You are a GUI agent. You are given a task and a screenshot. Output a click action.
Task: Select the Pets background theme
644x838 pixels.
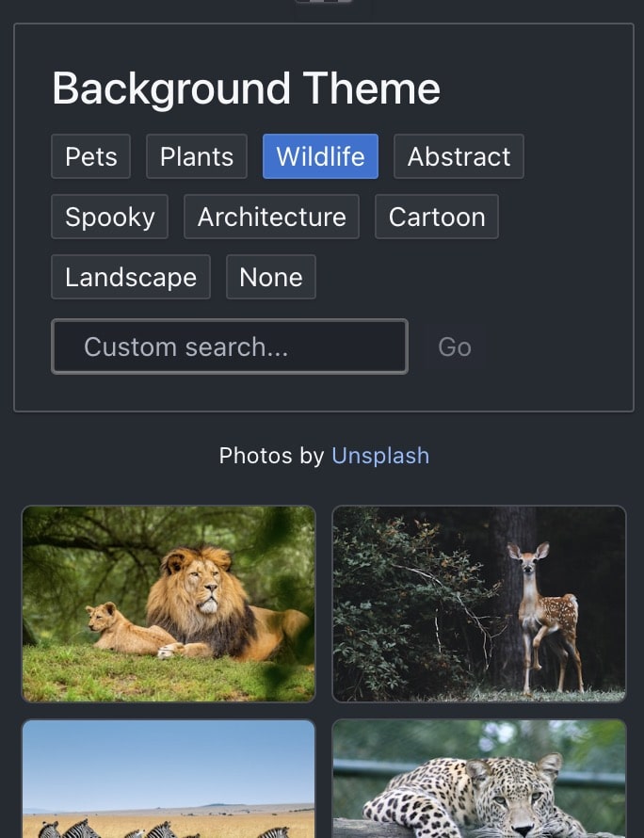91,156
